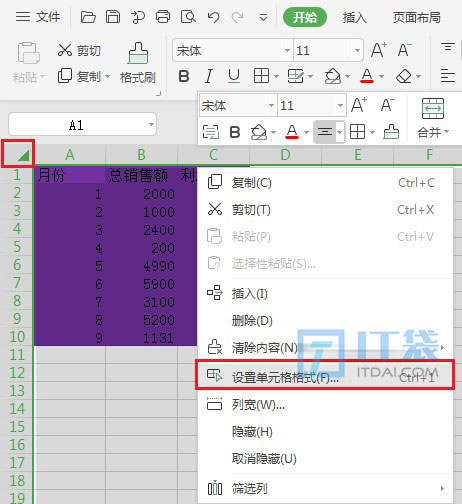The height and width of the screenshot is (504, 462).
Task: Click the undo arrow icon
Action: 213,17
